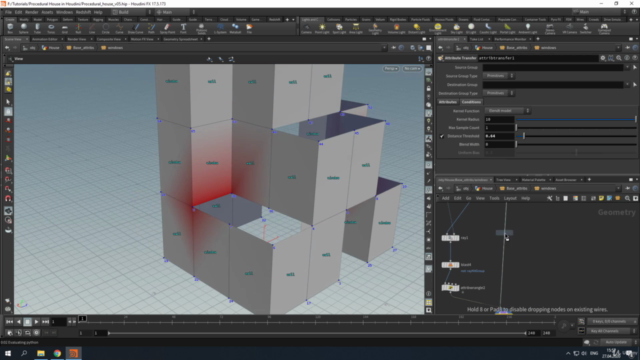
Task: Add a Point Light from shelf
Action: click(322, 29)
